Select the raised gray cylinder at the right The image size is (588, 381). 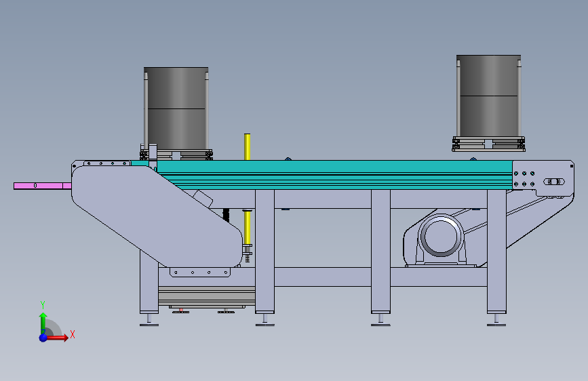tap(488, 96)
